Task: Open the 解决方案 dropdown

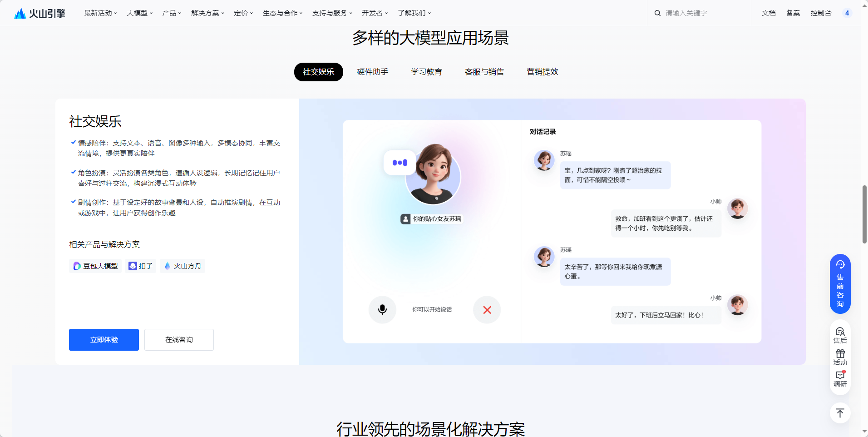Action: [x=207, y=13]
